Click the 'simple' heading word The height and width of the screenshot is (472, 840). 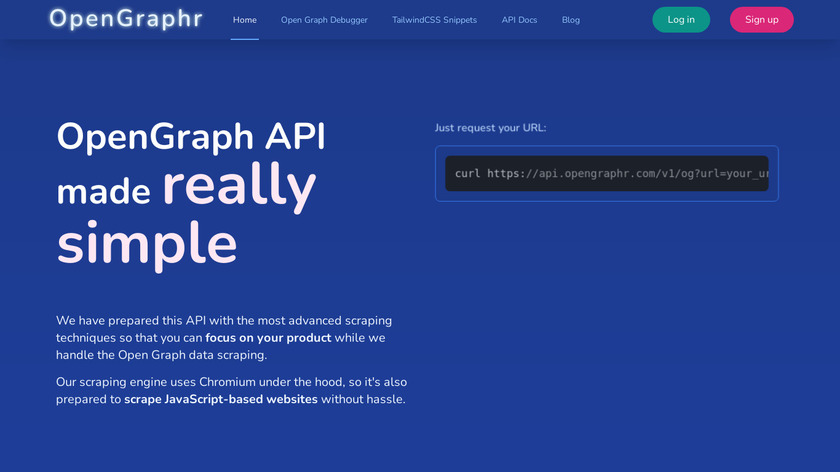click(147, 244)
